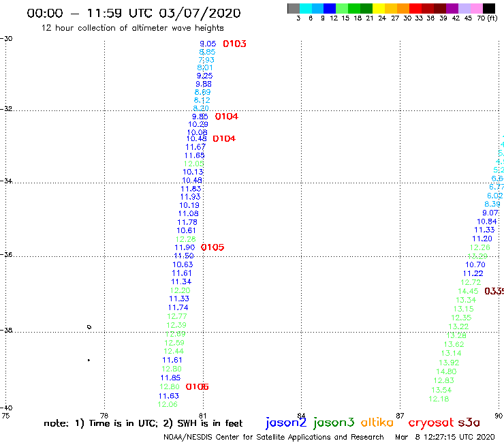504x443 pixels.
Task: Click the green value 12.28
Action: coord(185,239)
